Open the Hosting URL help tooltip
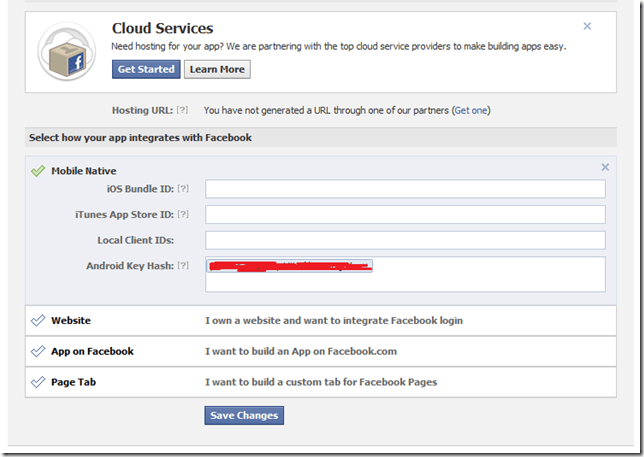 [x=182, y=111]
